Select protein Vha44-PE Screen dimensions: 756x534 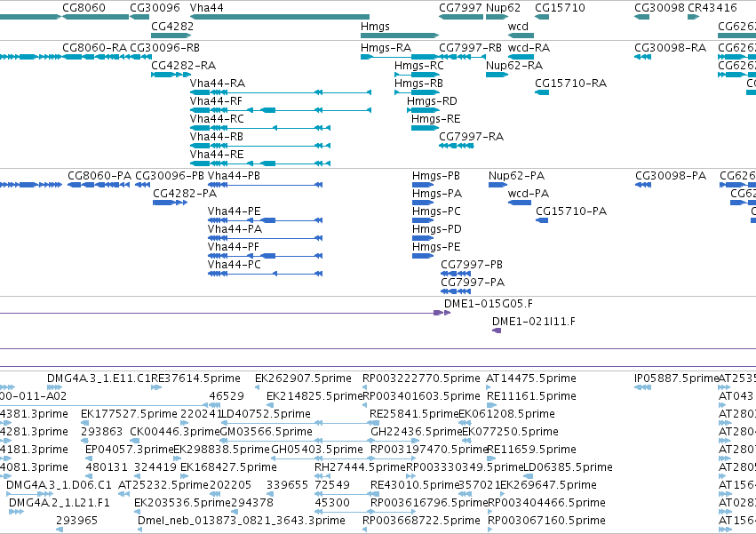click(234, 211)
